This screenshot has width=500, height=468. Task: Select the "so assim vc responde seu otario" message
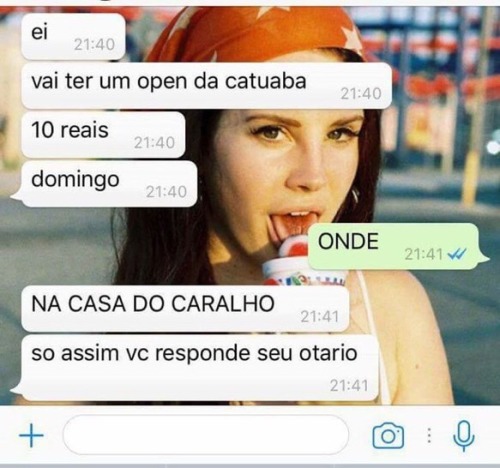pos(195,368)
